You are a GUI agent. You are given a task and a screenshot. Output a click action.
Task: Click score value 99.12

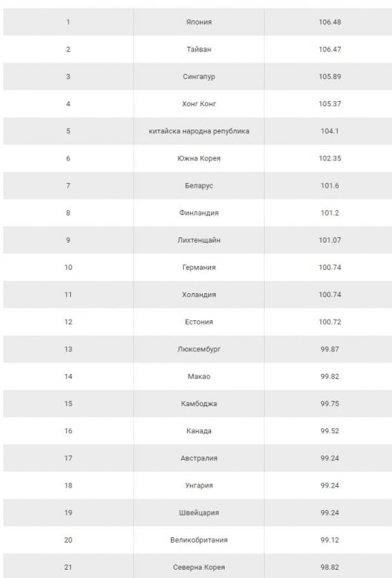(329, 540)
